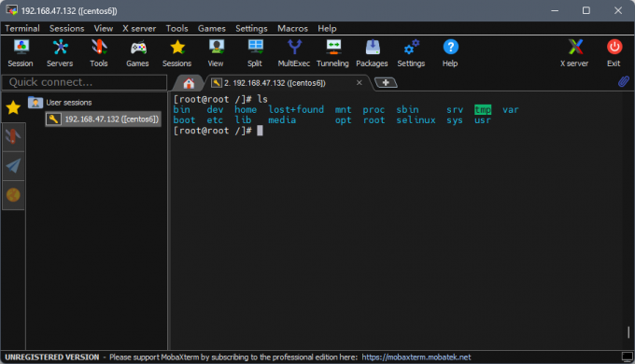Click the selinux directory name
The width and height of the screenshot is (635, 364).
click(x=416, y=120)
